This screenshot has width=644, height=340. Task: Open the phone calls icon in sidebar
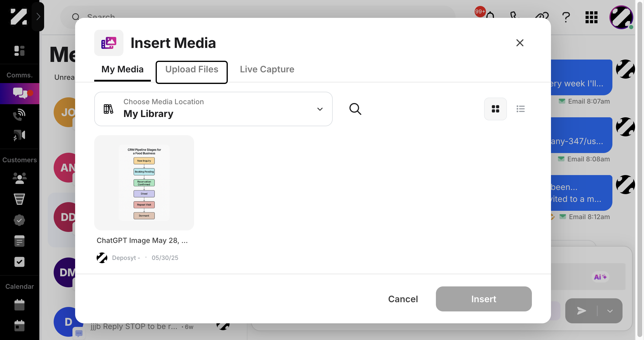point(19,114)
